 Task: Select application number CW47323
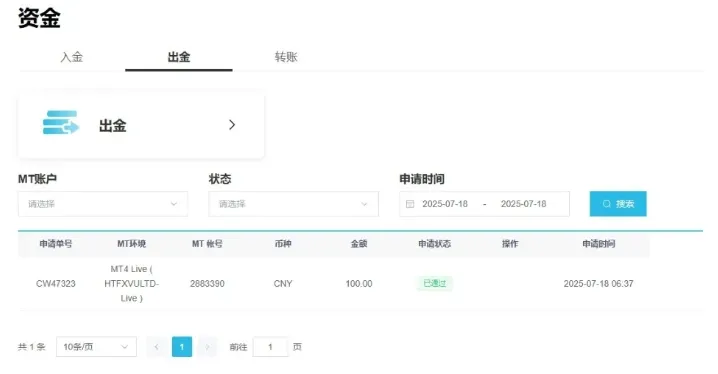55,283
